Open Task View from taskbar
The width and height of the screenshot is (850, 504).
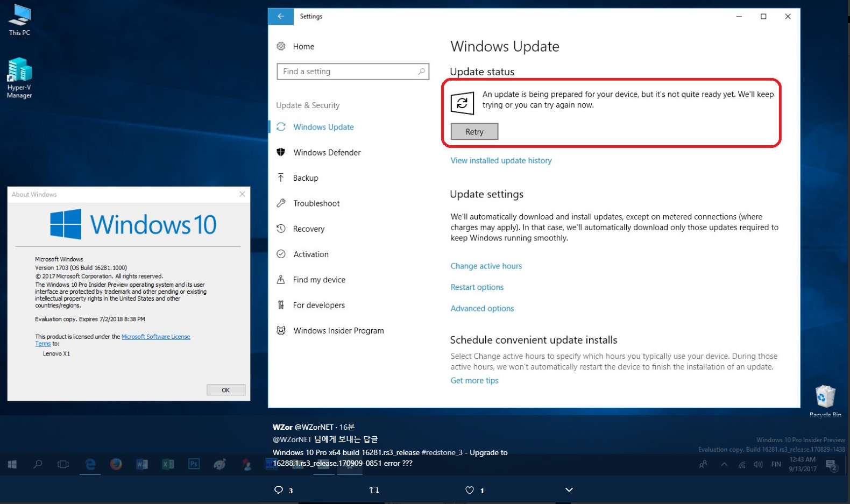coord(63,464)
